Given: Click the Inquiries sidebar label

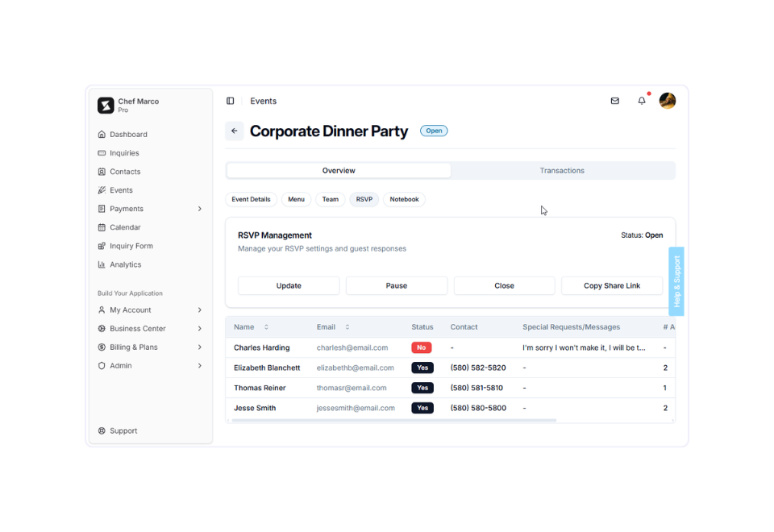Looking at the screenshot, I should [x=124, y=153].
